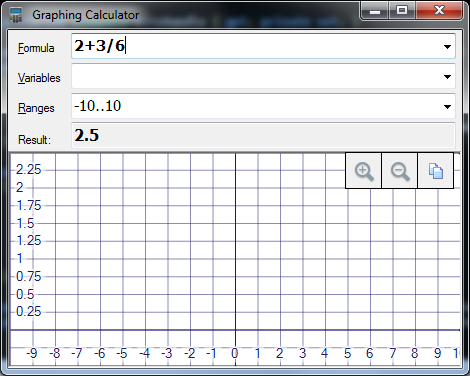Click the Ranges label
Viewport: 470px width, 376px height.
point(36,108)
